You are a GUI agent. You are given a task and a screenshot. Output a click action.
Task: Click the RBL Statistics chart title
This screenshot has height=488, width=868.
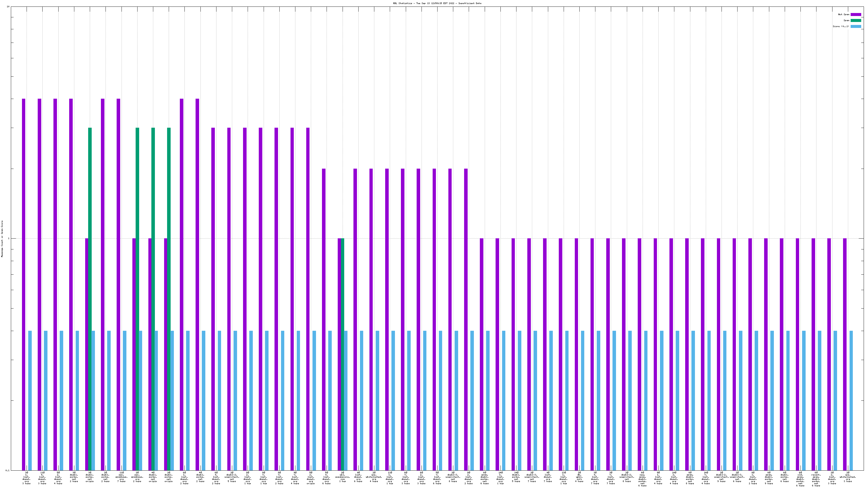pos(437,3)
